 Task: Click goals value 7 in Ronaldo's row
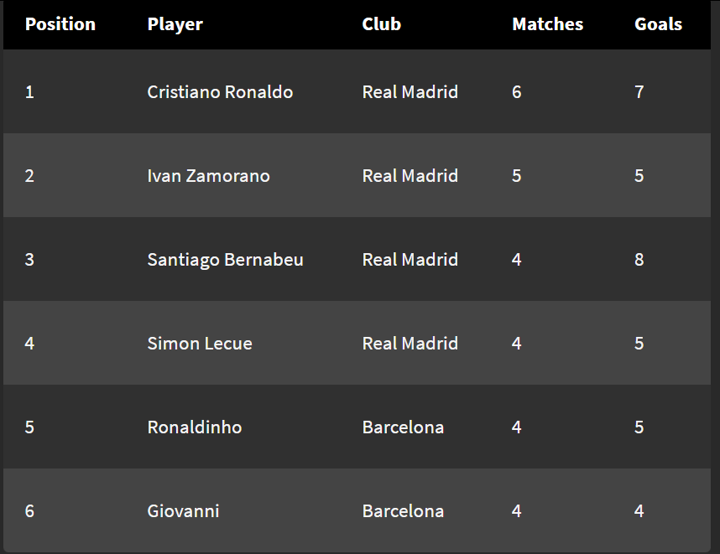pyautogui.click(x=639, y=92)
